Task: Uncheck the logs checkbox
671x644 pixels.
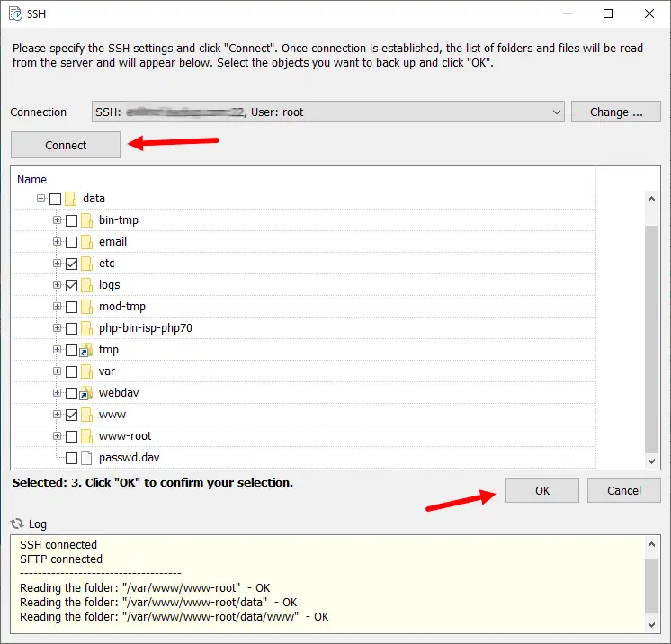Action: pyautogui.click(x=71, y=285)
